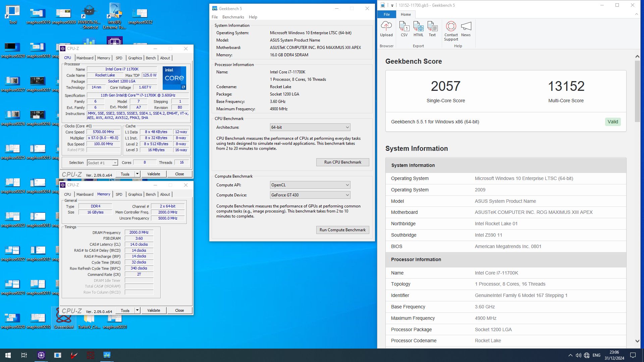
Task: Click the Geekbench results scrollbar thumb
Action: tap(637, 91)
